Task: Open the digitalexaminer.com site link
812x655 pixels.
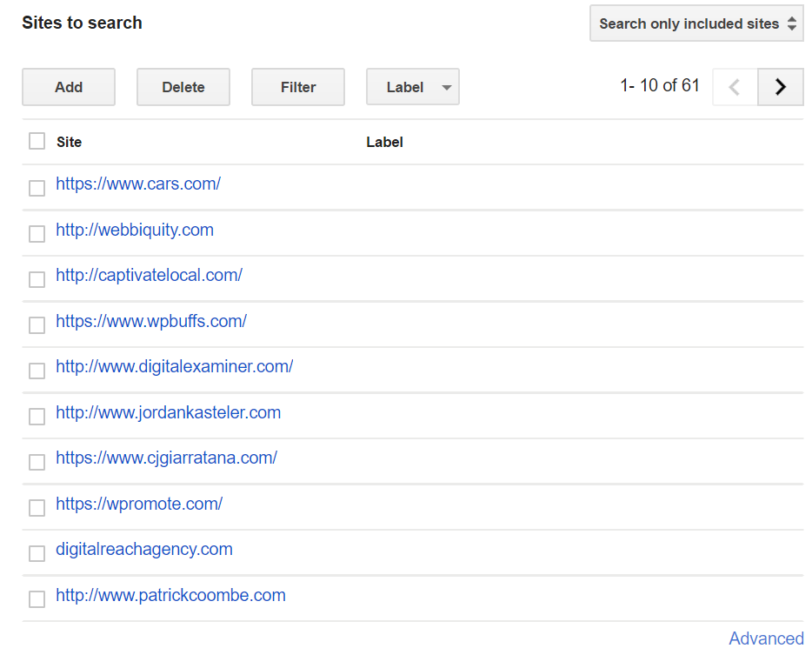Action: click(x=174, y=366)
